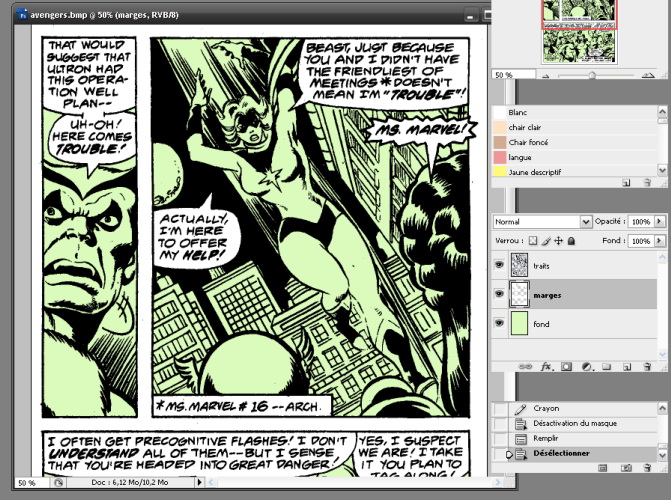Click the Navigator 50 % zoom field
This screenshot has height=500, width=671.
513,74
